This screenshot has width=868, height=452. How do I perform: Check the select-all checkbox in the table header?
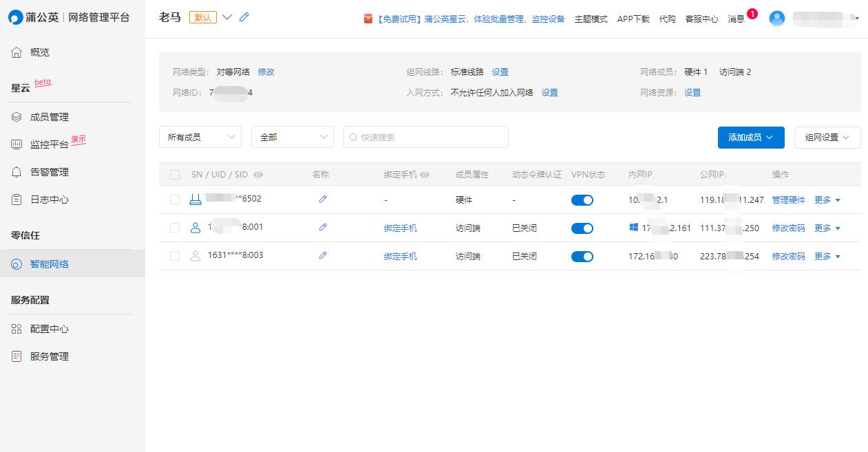pos(174,174)
